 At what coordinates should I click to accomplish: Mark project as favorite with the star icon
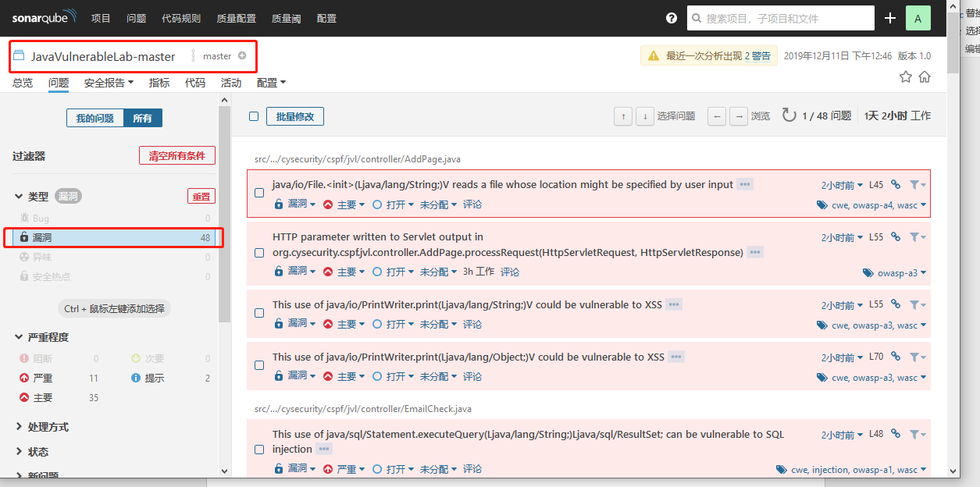tap(905, 76)
